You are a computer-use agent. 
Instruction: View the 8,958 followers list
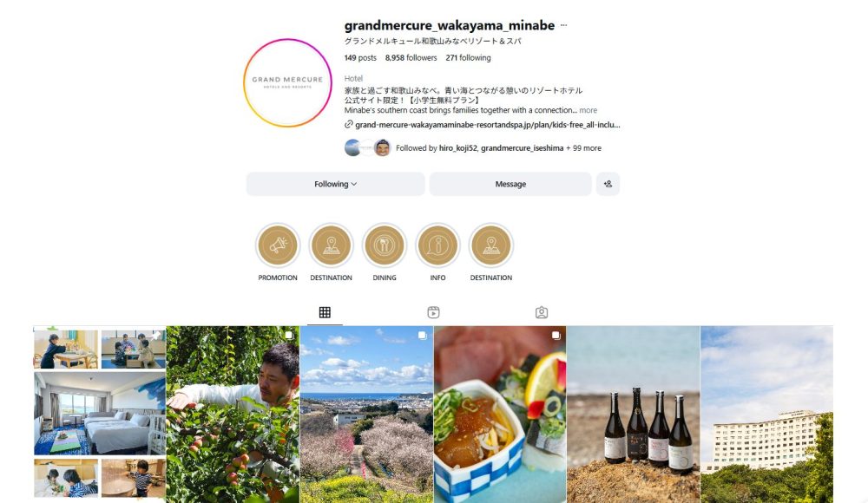(x=411, y=57)
